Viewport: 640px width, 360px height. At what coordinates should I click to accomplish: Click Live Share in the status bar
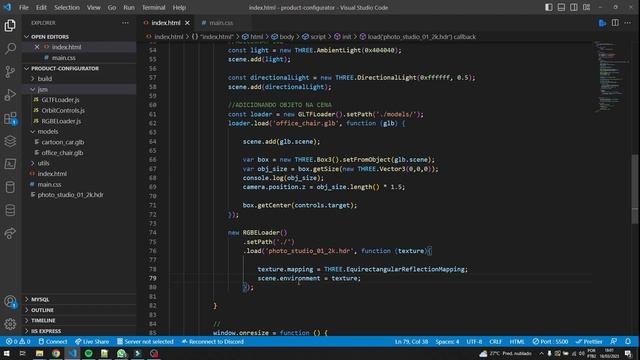(x=92, y=342)
